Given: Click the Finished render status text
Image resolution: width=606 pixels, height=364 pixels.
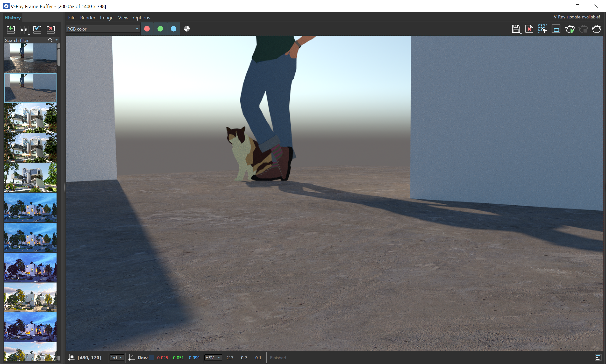Looking at the screenshot, I should pyautogui.click(x=278, y=358).
